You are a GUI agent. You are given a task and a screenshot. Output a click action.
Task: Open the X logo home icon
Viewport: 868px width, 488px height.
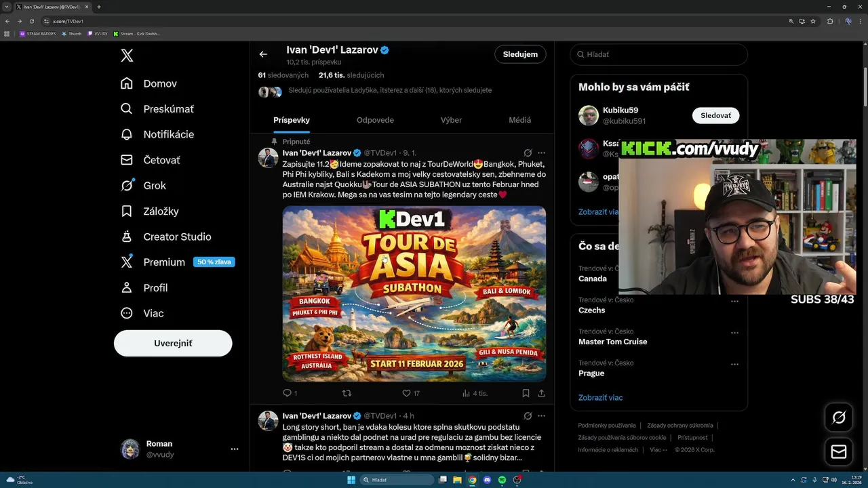(127, 56)
